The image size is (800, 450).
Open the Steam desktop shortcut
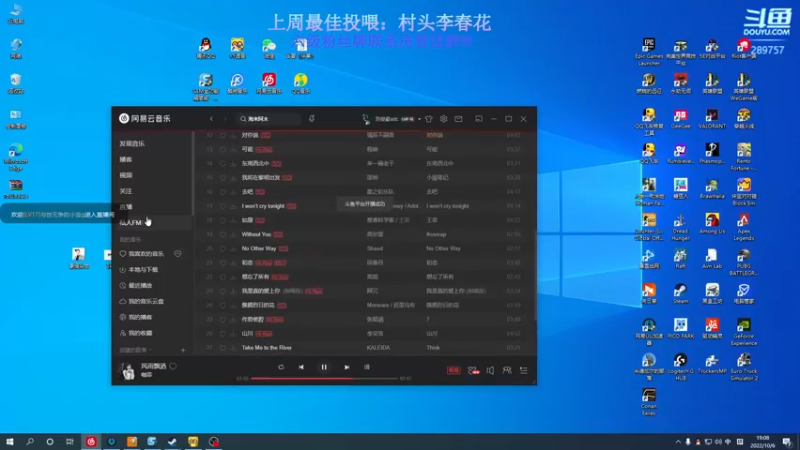pyautogui.click(x=680, y=293)
